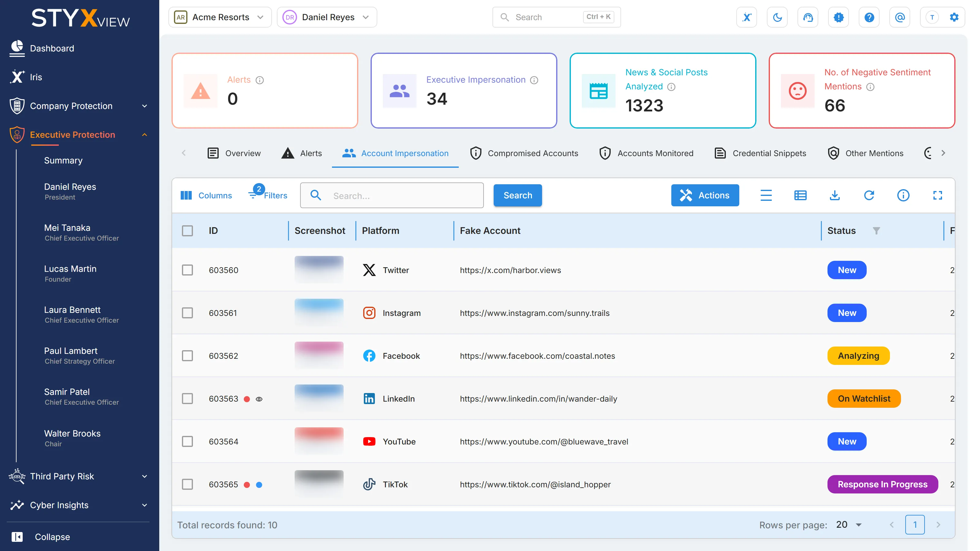Enter fullscreen table view

tap(937, 196)
